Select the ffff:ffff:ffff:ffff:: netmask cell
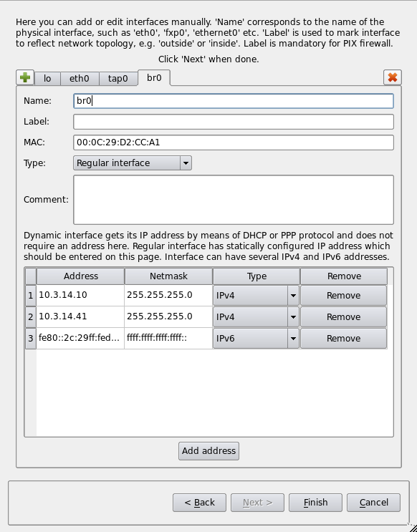Viewport: 417px width, 532px height. 168,338
